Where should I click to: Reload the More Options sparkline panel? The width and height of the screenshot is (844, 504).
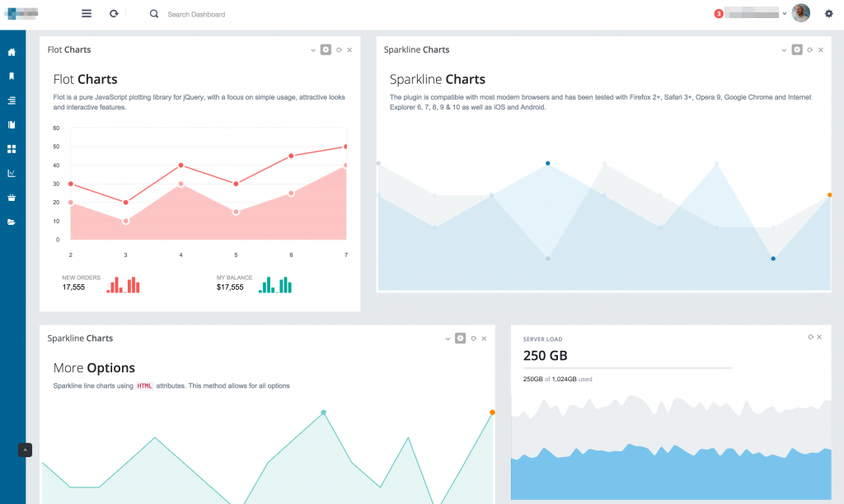click(x=474, y=338)
